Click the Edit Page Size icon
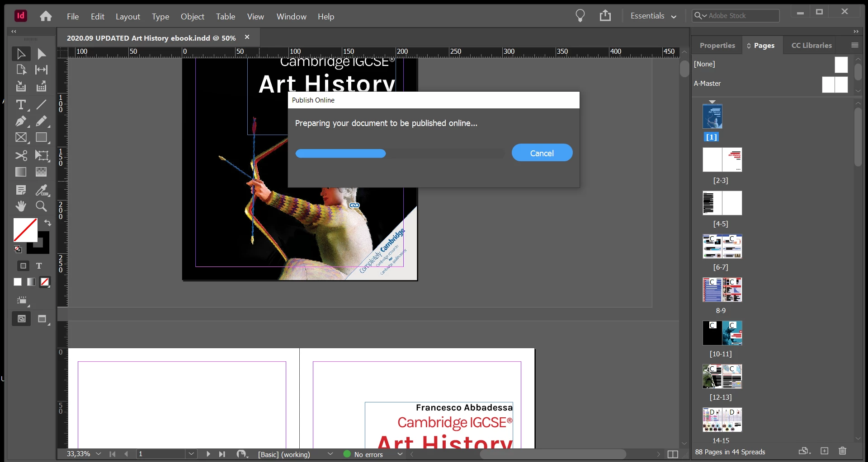Viewport: 868px width, 462px height. click(x=804, y=451)
